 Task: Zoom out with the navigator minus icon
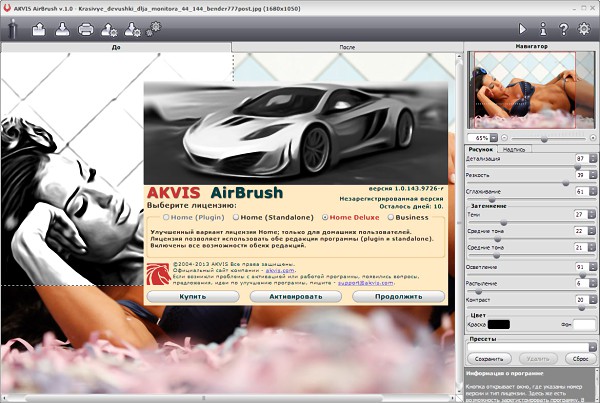tap(504, 138)
